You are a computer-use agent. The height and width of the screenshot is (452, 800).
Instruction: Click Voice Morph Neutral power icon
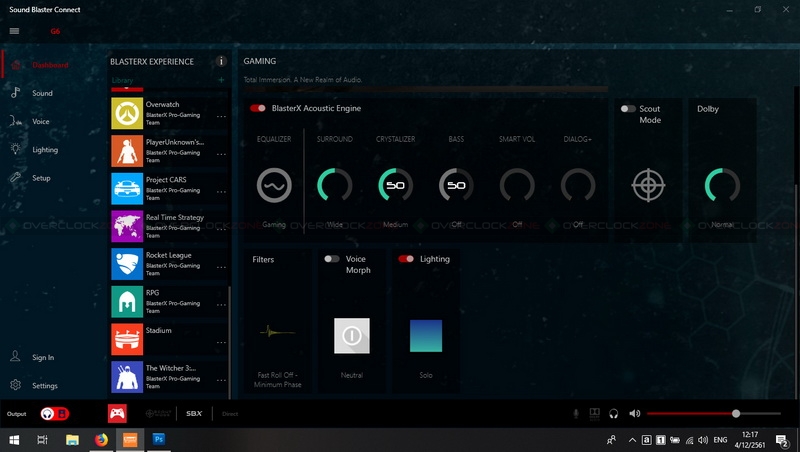click(352, 336)
